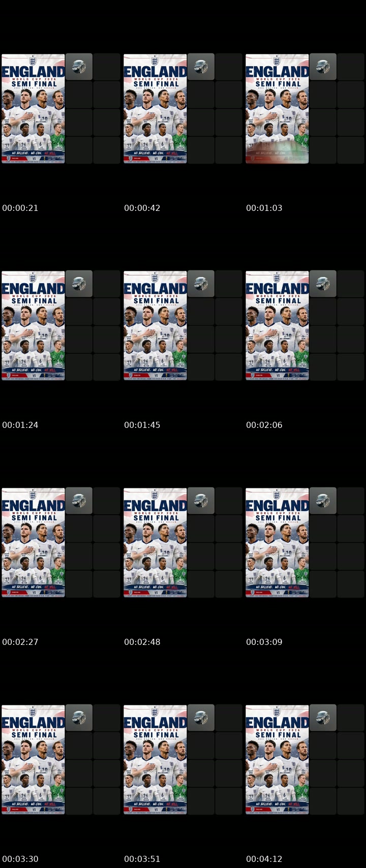
Task: Click the 00:01:45 timestamp label
Action: [x=142, y=425]
